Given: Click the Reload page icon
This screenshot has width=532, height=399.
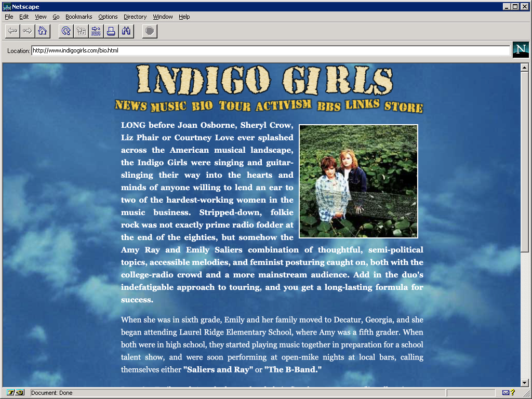Looking at the screenshot, I should click(x=65, y=31).
